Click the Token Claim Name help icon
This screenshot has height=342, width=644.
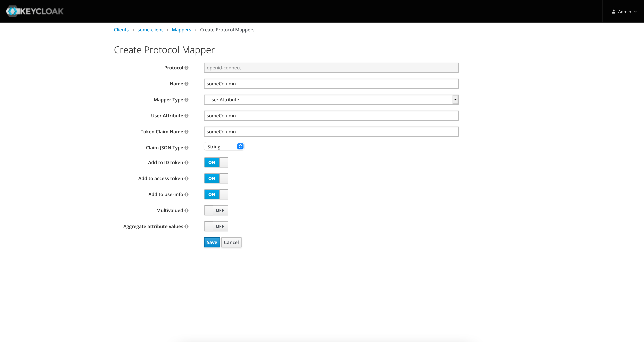click(x=186, y=132)
